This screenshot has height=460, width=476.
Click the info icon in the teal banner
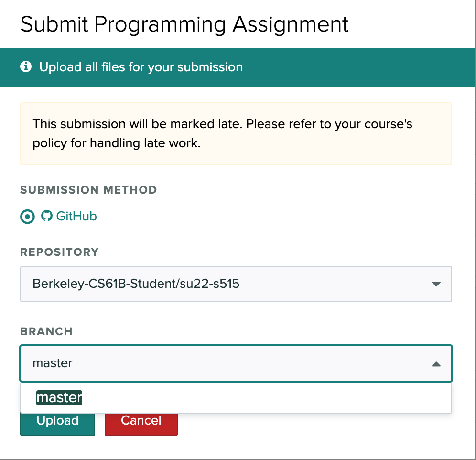[x=26, y=66]
